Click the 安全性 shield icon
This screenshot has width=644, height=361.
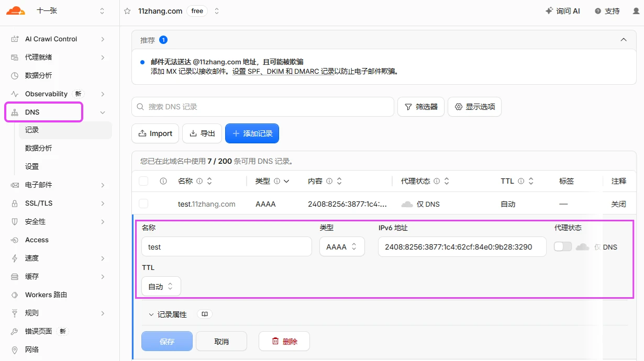point(15,222)
